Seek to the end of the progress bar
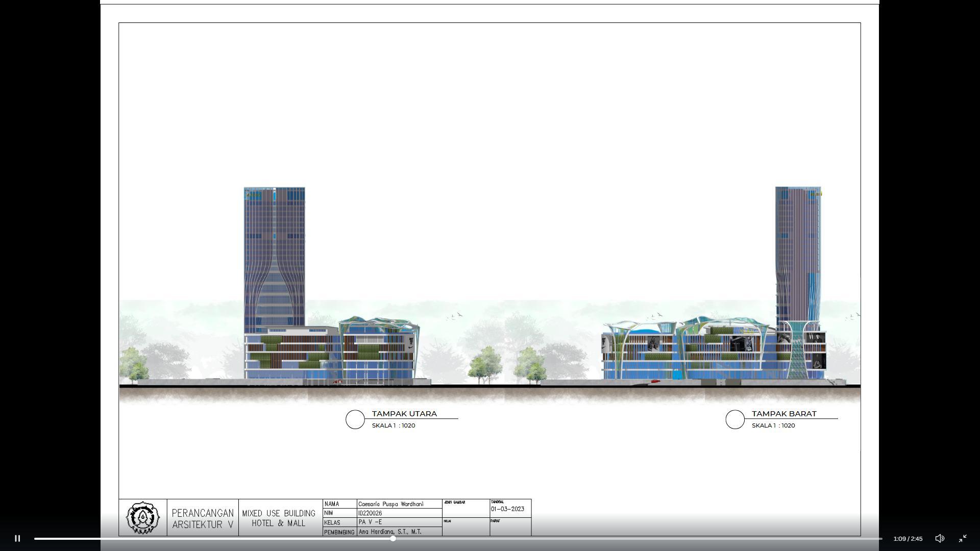Viewport: 980px width, 551px height. point(881,538)
